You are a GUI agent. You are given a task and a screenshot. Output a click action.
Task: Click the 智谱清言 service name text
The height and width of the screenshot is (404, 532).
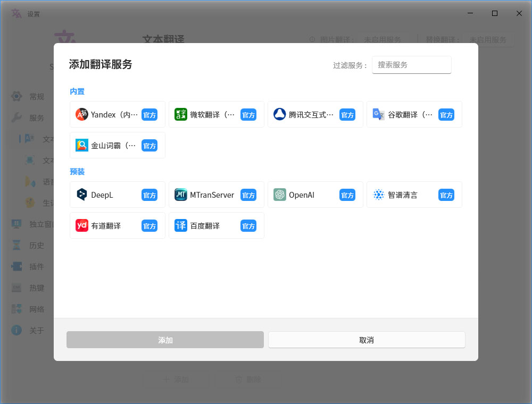[x=403, y=195]
